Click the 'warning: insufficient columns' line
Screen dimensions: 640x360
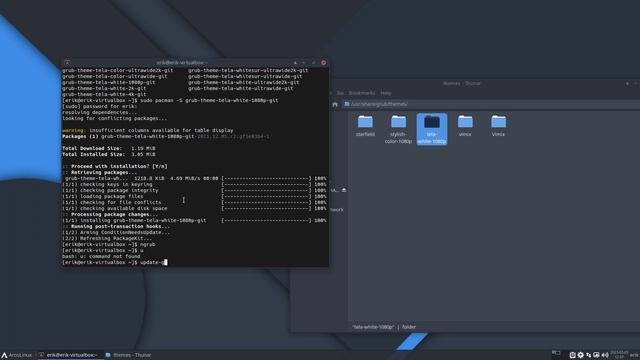click(148, 131)
